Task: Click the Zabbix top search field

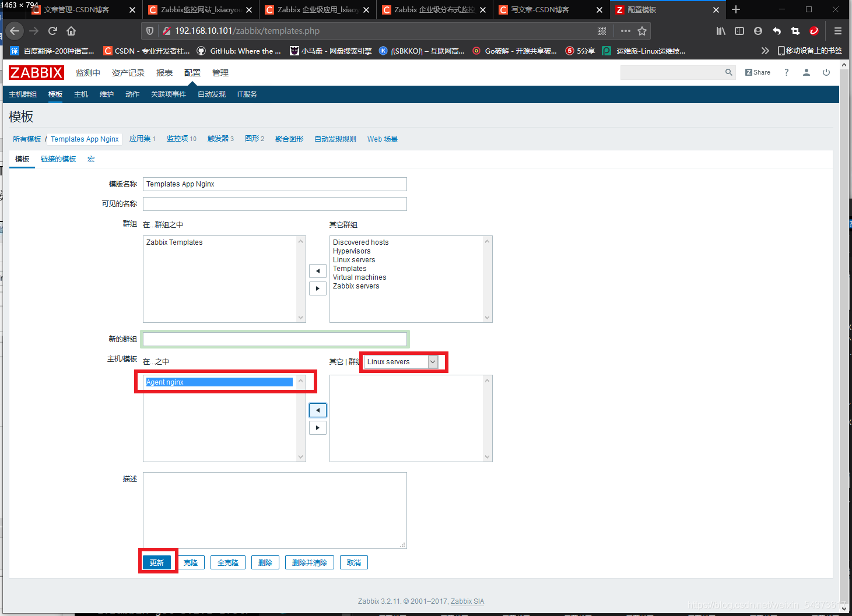Action: (672, 72)
